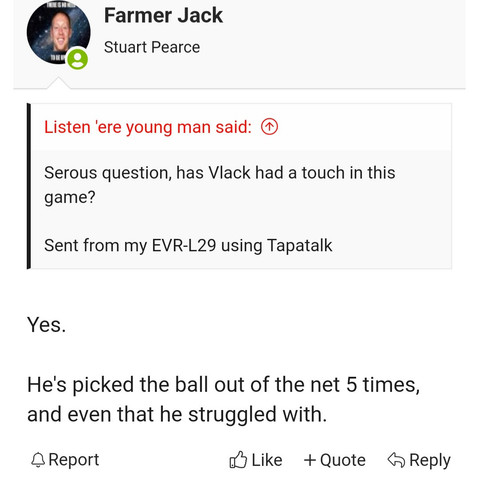The width and height of the screenshot is (479, 500).
Task: Click the bell icon beside Report
Action: (38, 460)
